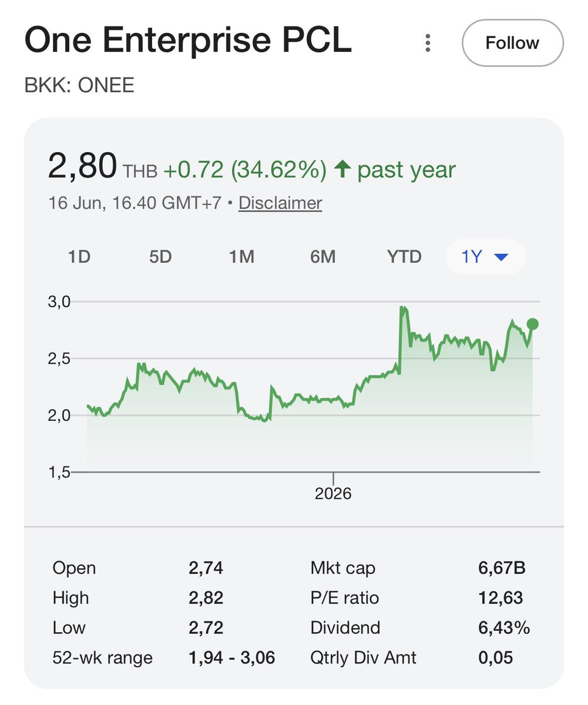Select the BKK: ONEE ticker text
The height and width of the screenshot is (705, 588).
pos(79,86)
